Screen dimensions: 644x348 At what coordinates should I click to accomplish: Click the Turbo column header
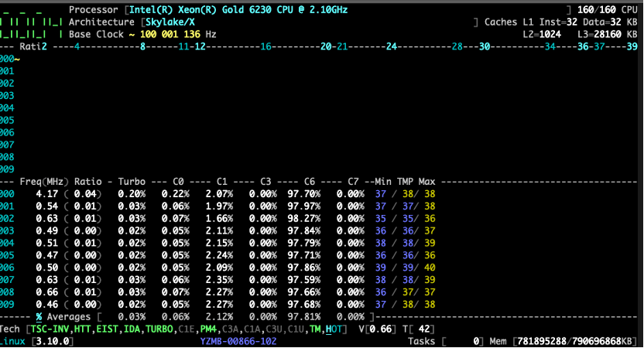[x=132, y=182]
